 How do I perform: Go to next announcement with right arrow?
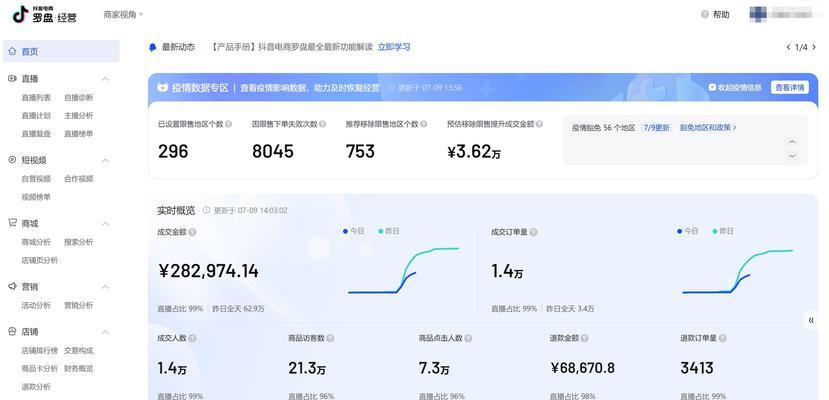813,47
